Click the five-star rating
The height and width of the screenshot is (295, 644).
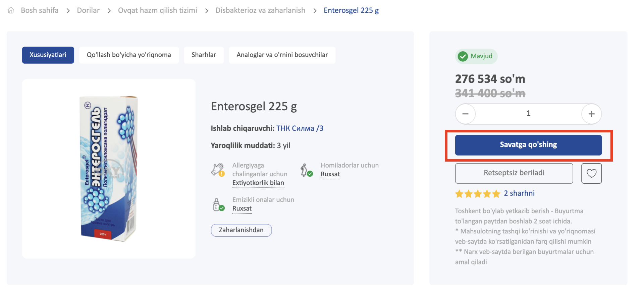477,194
